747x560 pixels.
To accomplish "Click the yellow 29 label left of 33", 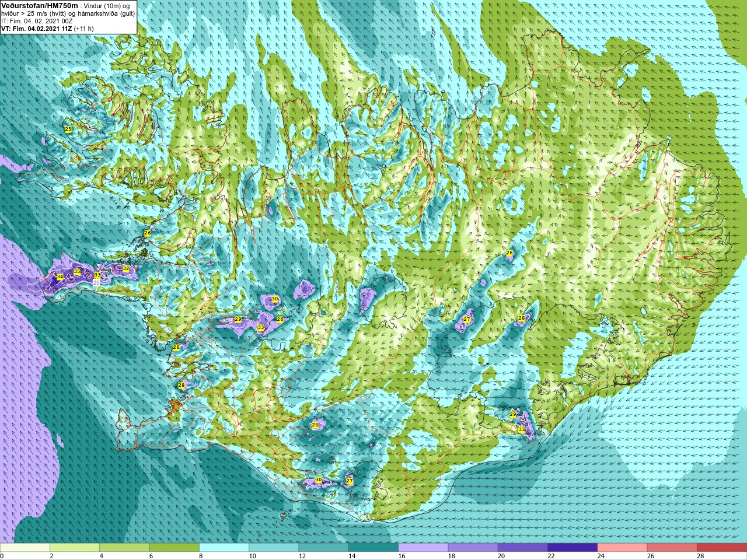I will click(238, 320).
